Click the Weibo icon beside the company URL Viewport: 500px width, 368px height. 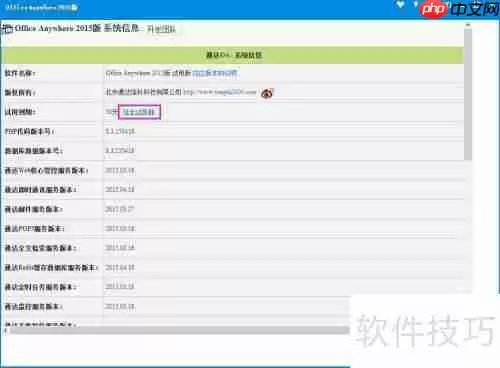click(x=267, y=93)
